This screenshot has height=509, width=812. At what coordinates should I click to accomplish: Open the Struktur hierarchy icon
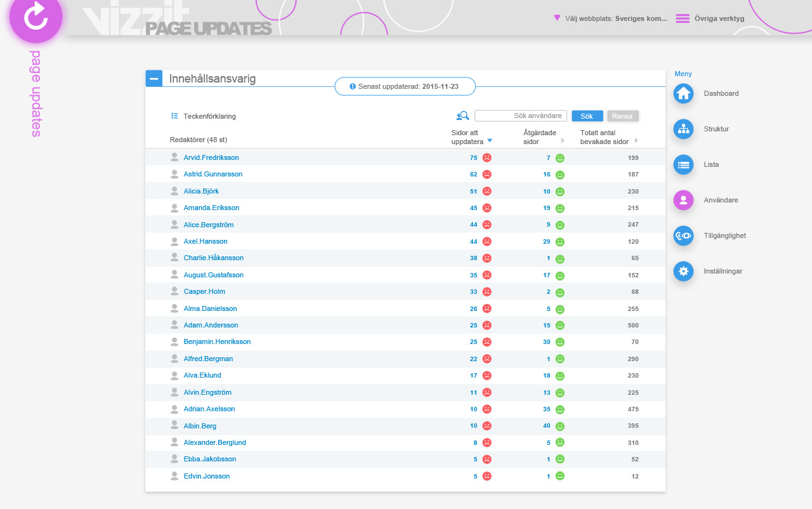[683, 129]
